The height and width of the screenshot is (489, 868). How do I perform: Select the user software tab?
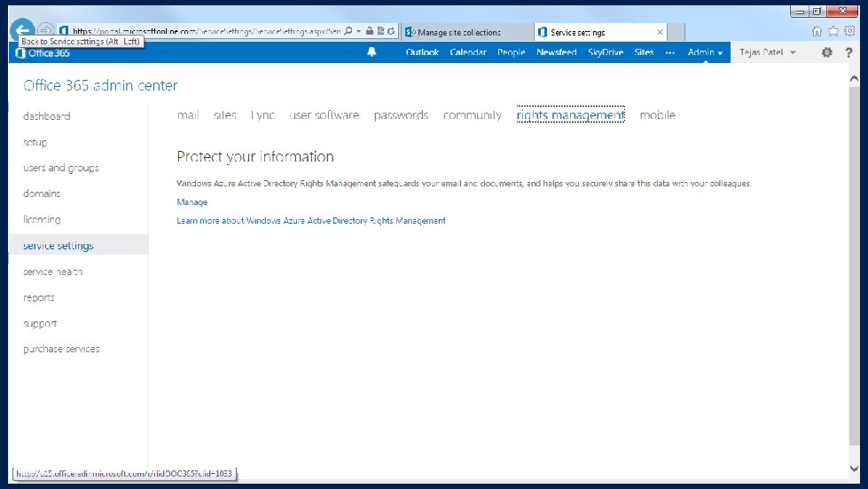pyautogui.click(x=324, y=115)
